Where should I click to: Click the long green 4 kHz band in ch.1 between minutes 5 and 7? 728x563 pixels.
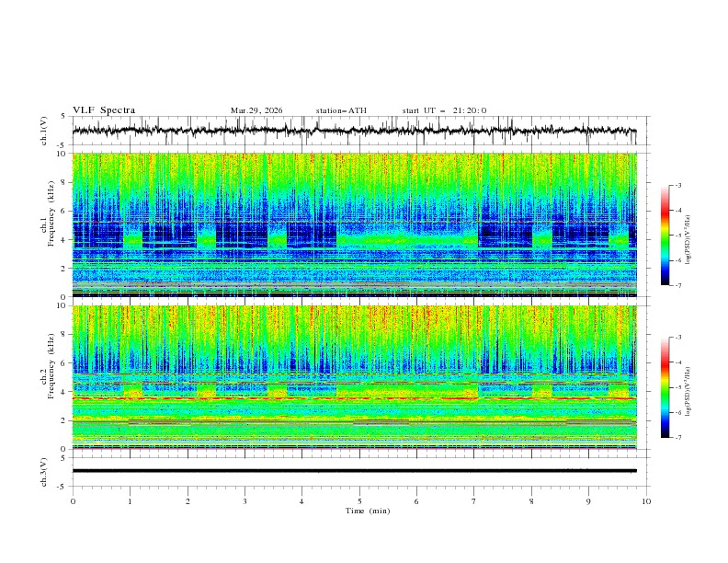(x=407, y=240)
